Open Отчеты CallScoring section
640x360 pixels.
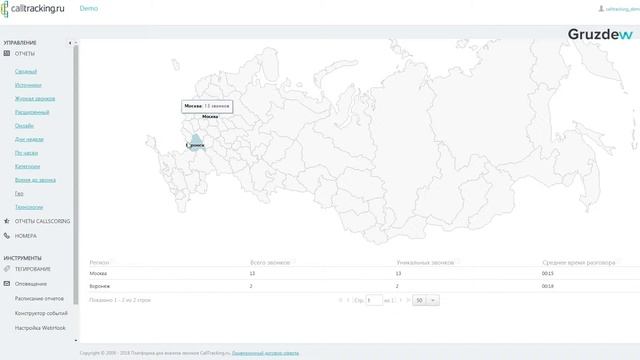[x=42, y=221]
